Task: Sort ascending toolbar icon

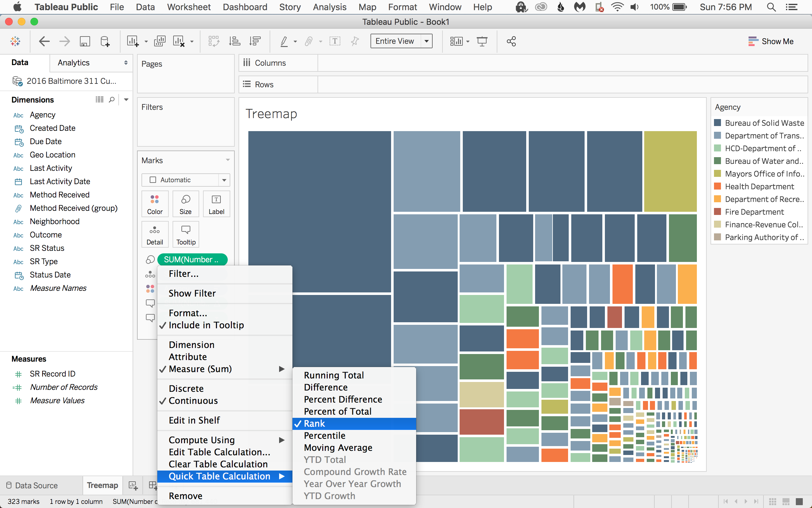Action: (234, 41)
